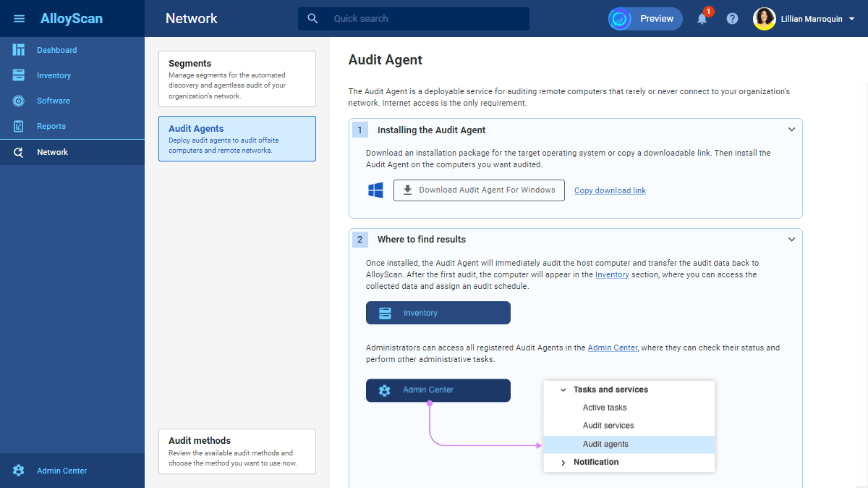Screen dimensions: 868x488
Task: Click Download Audit Agent For Windows button
Action: pos(479,190)
